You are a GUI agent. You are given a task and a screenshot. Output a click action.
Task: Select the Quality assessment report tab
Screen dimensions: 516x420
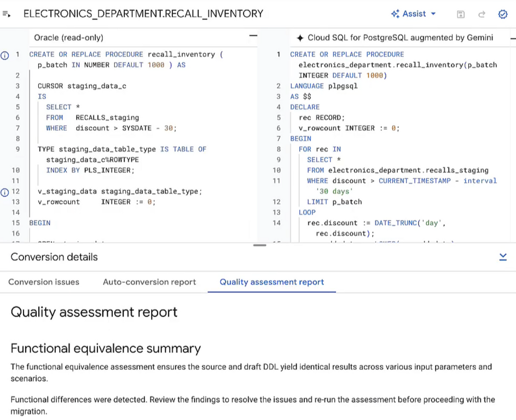tap(272, 282)
